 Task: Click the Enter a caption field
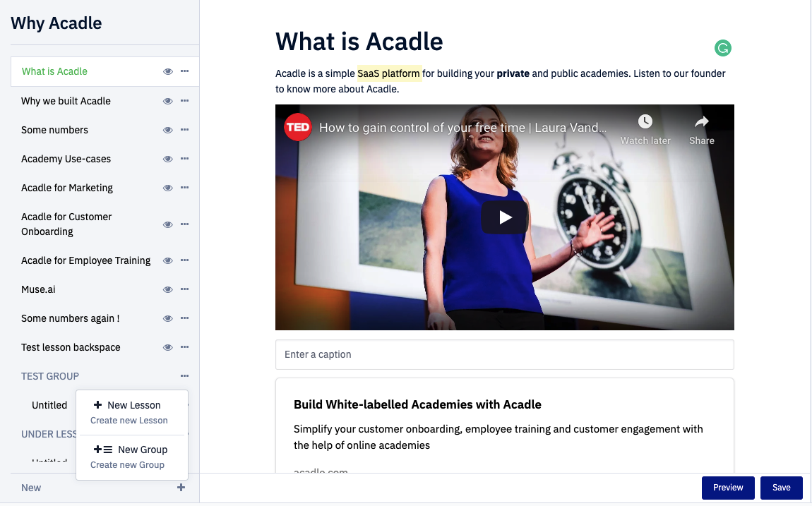(504, 354)
